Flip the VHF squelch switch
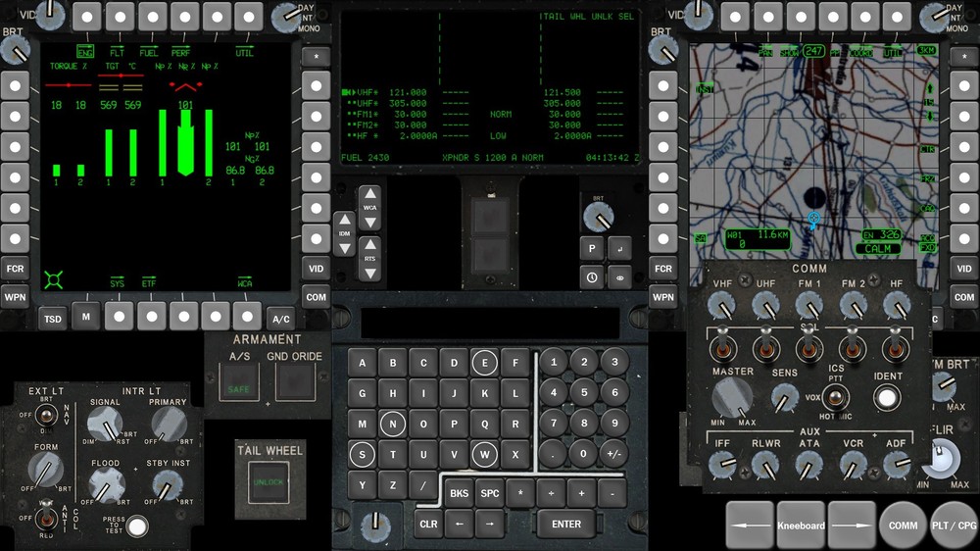This screenshot has width=980, height=551. 722,346
